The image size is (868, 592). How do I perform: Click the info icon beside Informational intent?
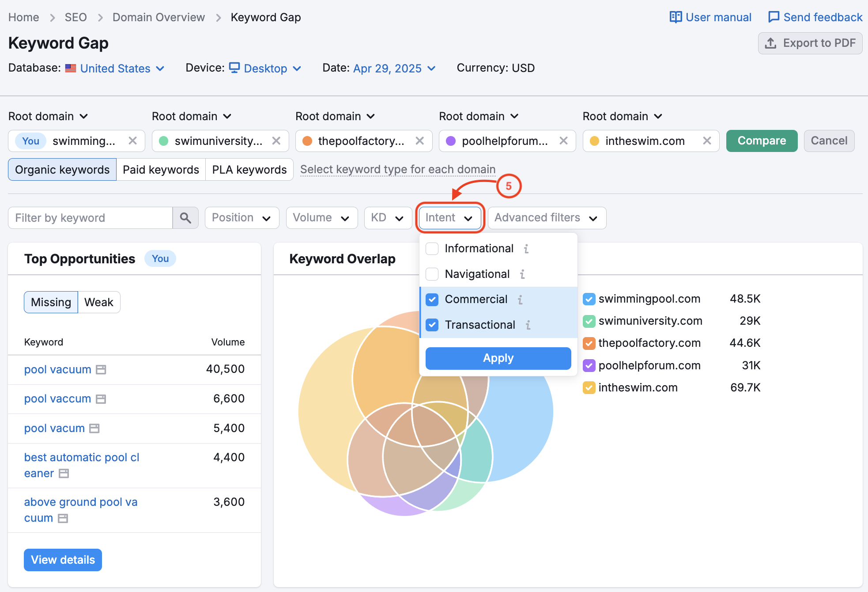[x=526, y=249]
